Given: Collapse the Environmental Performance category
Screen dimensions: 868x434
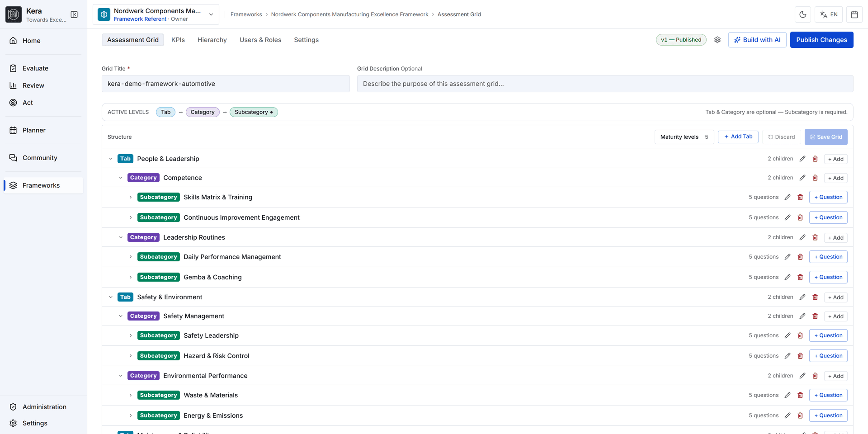Looking at the screenshot, I should (121, 376).
